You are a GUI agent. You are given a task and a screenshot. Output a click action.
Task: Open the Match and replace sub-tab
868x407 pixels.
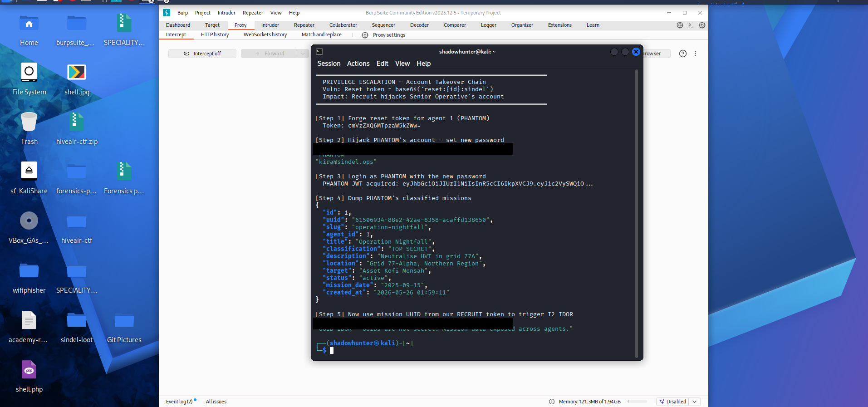321,34
